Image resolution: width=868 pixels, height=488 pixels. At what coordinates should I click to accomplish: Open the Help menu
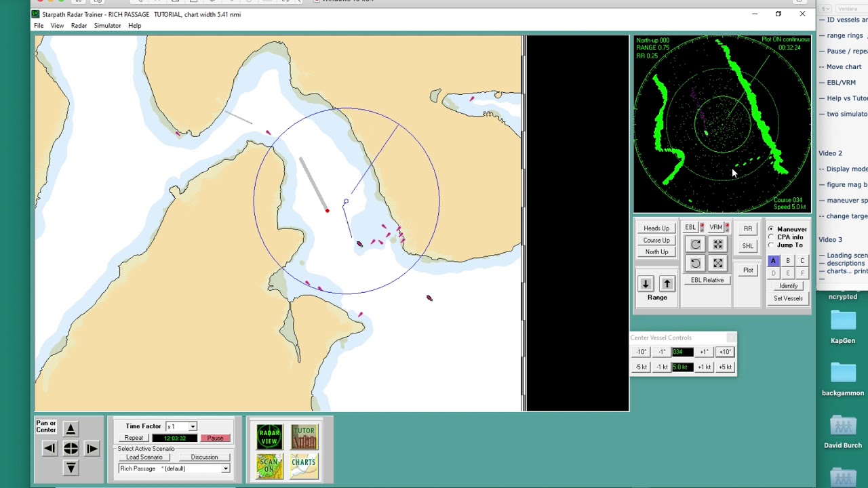(x=134, y=26)
